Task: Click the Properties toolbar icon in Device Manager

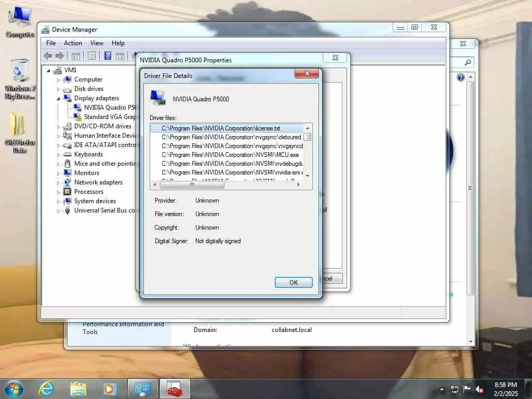Action: [x=91, y=56]
